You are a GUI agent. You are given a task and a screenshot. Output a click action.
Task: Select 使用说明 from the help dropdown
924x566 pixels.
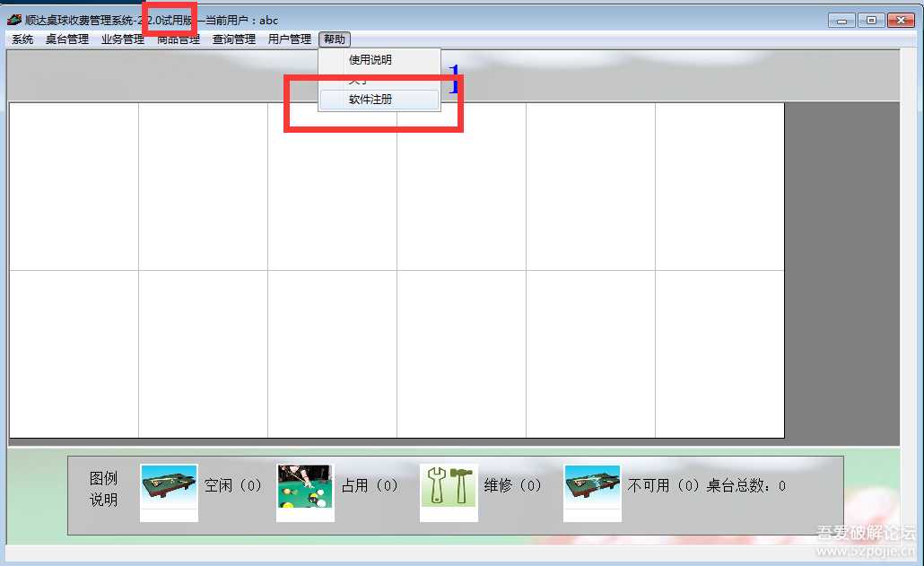coord(370,60)
